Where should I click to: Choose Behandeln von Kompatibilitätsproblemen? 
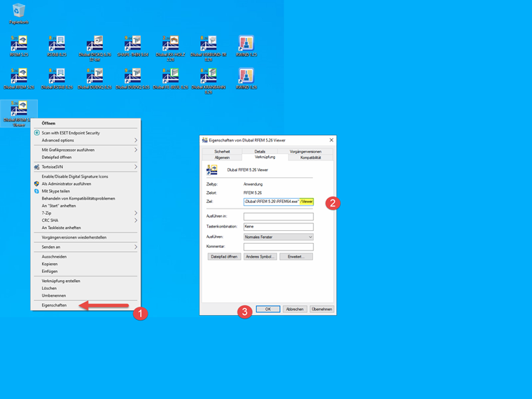coord(85,199)
